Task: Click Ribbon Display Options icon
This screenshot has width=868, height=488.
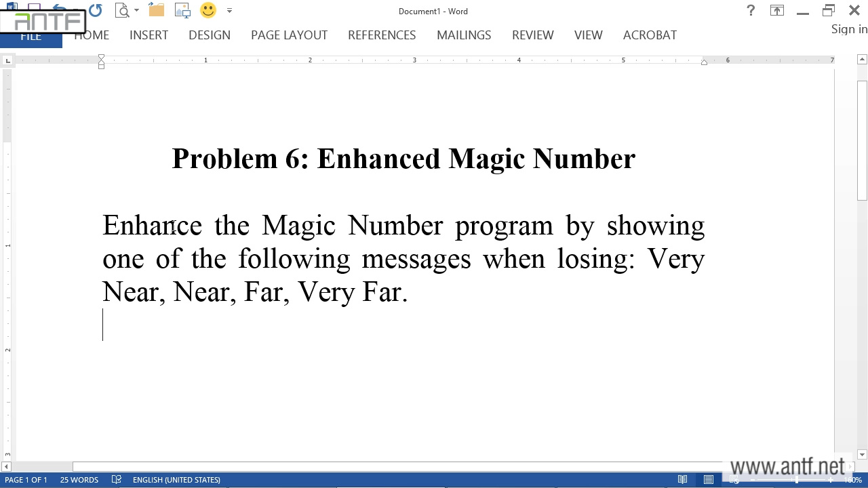Action: pos(776,10)
